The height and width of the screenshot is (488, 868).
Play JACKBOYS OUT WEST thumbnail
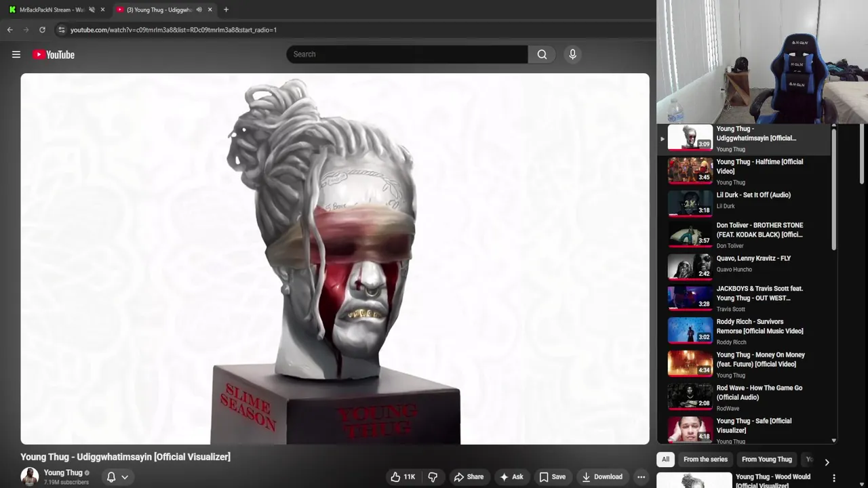point(690,297)
